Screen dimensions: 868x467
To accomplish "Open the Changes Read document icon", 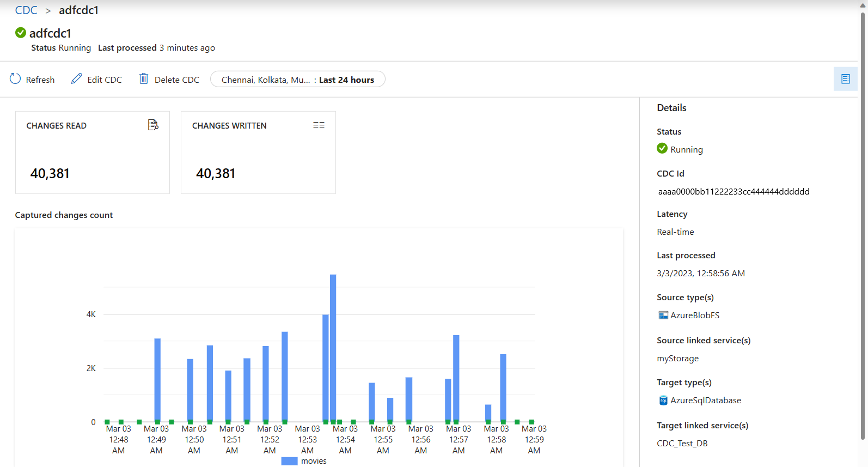I will [153, 125].
